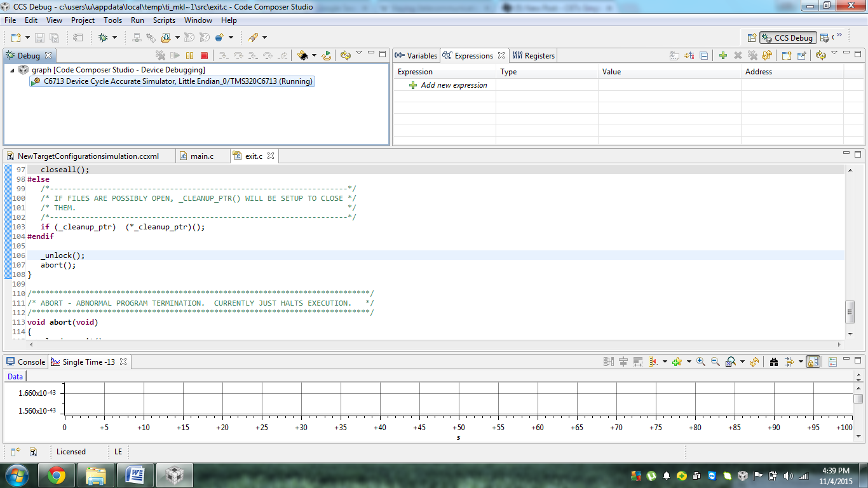
Task: Open the zoom reset dropdown arrow in graph toolbar
Action: coord(742,362)
